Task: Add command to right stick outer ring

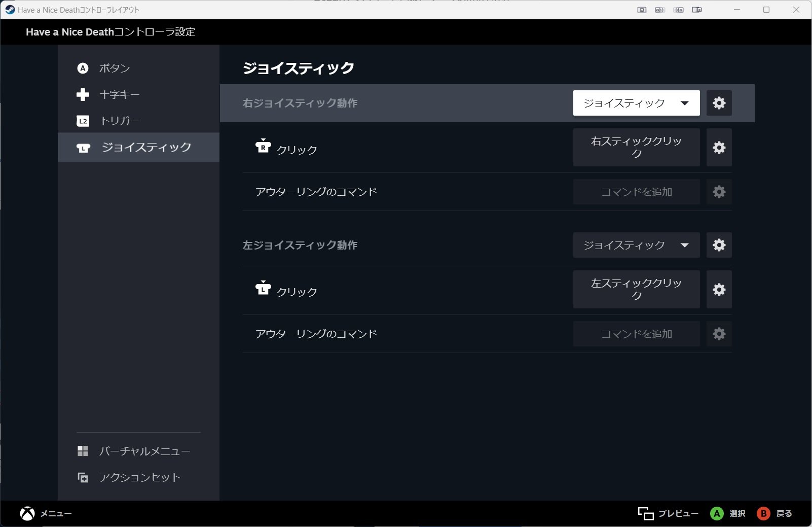Action: point(636,192)
